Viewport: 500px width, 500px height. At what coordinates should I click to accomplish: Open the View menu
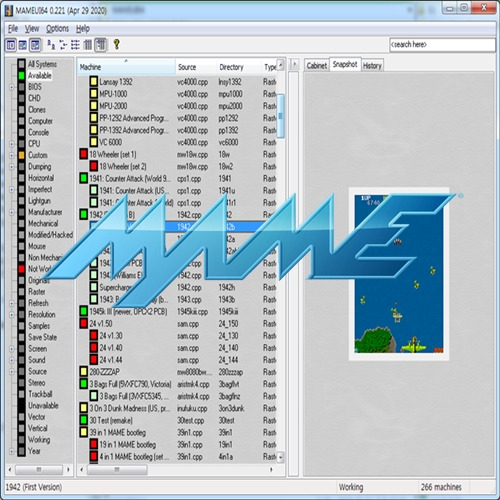pyautogui.click(x=32, y=29)
